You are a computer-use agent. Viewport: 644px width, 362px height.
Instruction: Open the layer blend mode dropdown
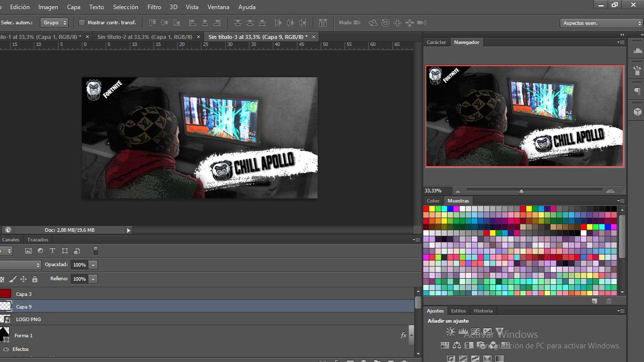(x=20, y=265)
